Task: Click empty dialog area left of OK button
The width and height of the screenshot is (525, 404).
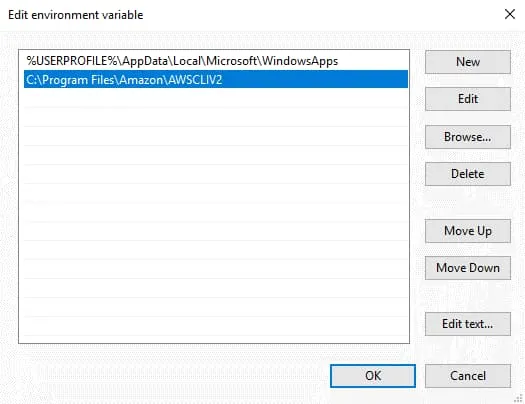Action: [174, 376]
